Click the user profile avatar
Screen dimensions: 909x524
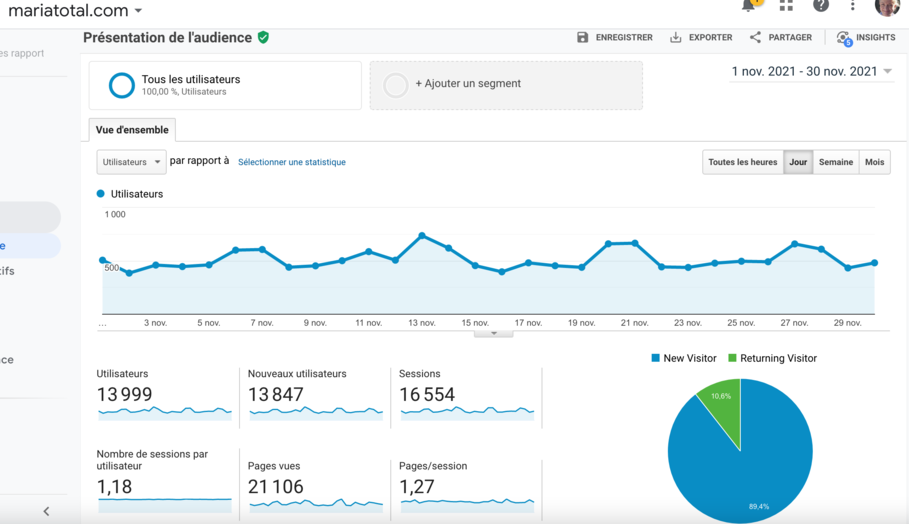(886, 7)
